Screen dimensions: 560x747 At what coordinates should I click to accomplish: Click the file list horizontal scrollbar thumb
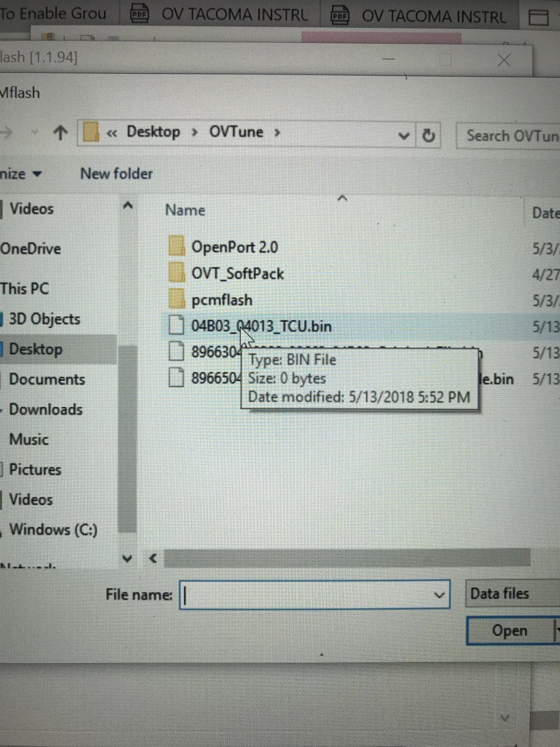coord(348,558)
